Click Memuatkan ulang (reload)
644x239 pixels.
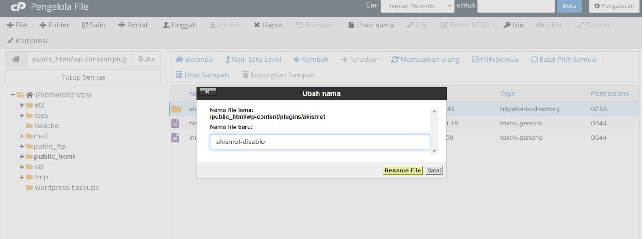[425, 60]
